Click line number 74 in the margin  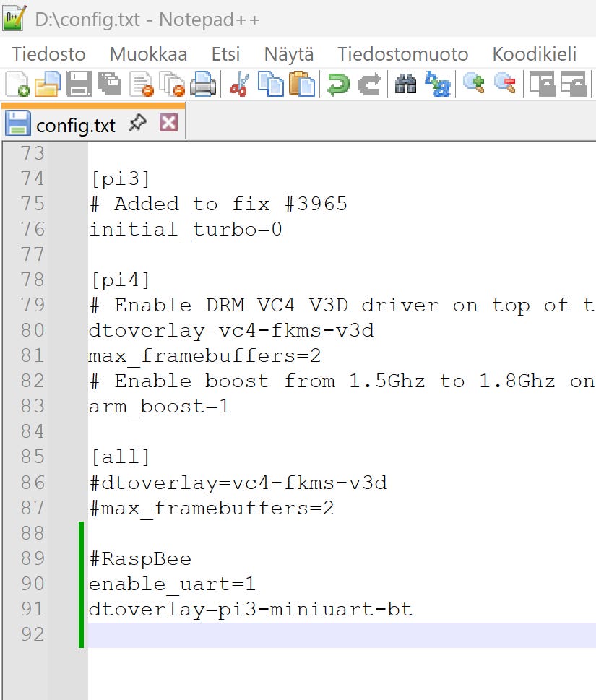33,178
